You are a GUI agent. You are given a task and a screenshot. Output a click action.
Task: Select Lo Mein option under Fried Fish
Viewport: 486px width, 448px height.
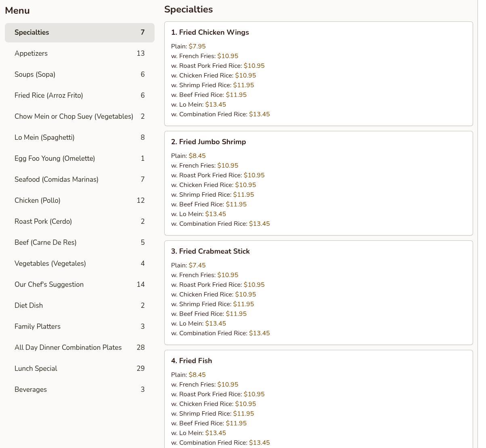[x=199, y=433]
